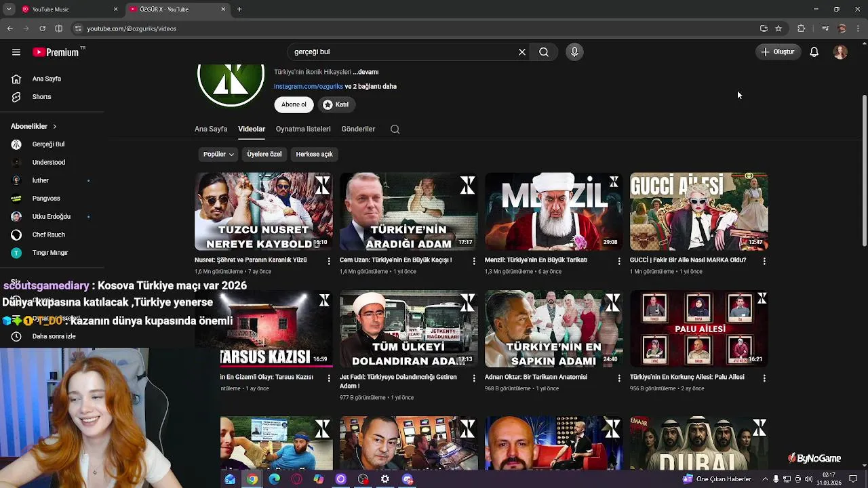The image size is (868, 488).
Task: Open Tıngır Mıngır subscription channel
Action: pos(52,252)
